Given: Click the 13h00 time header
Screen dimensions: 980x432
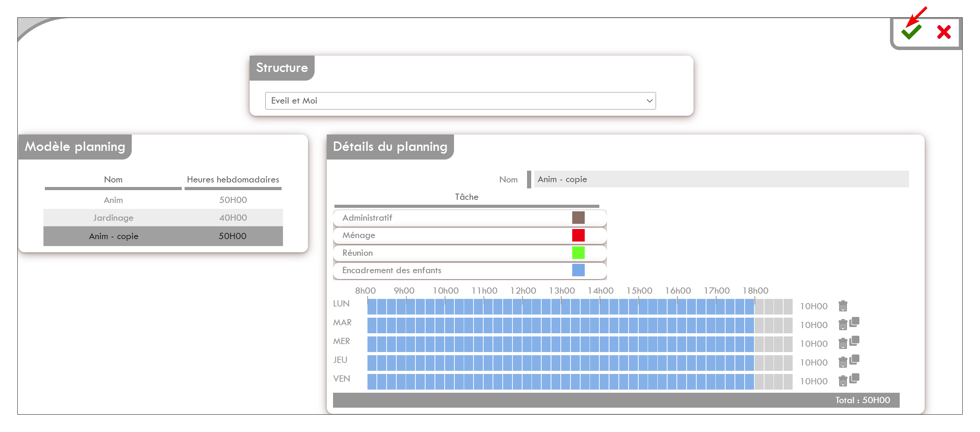Looking at the screenshot, I should point(561,291).
